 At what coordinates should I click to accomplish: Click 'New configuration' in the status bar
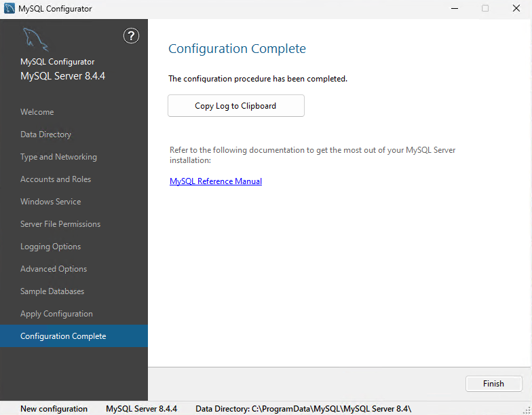coord(54,409)
